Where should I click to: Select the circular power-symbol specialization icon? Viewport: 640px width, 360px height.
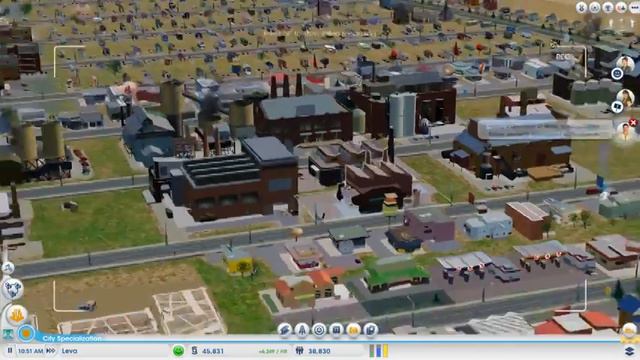coord(319,329)
